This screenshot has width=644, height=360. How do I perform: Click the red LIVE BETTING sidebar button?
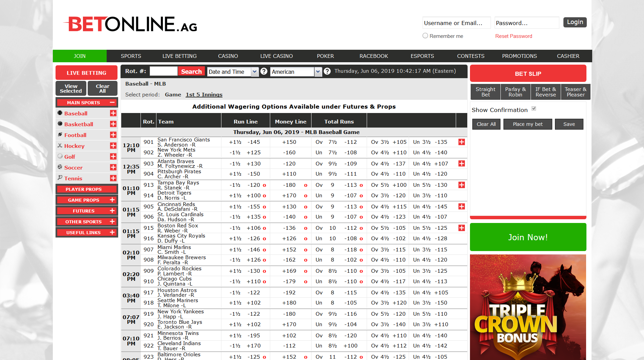click(x=86, y=73)
